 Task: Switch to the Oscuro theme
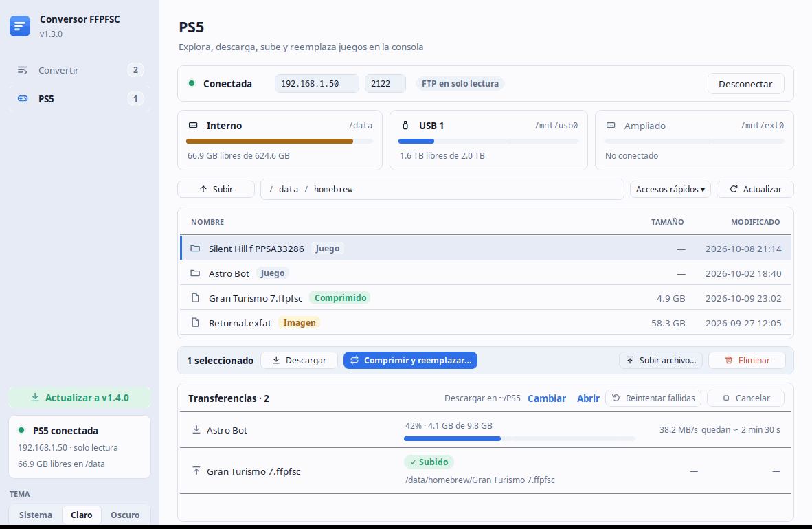coord(125,515)
